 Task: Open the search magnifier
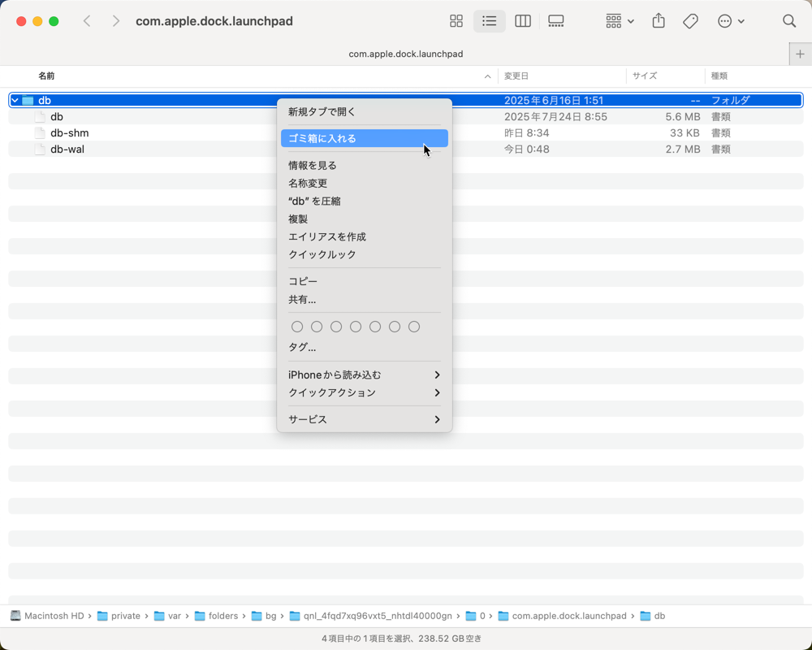click(788, 21)
